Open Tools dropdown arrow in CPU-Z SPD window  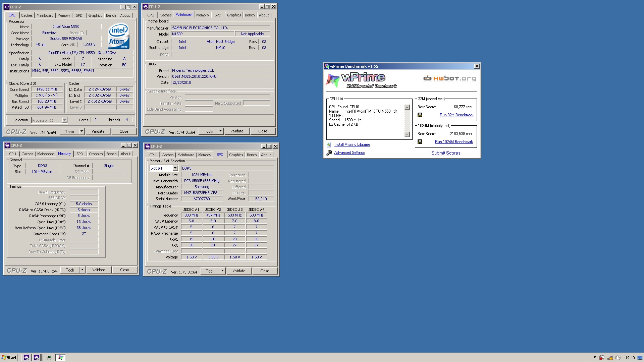coord(222,271)
